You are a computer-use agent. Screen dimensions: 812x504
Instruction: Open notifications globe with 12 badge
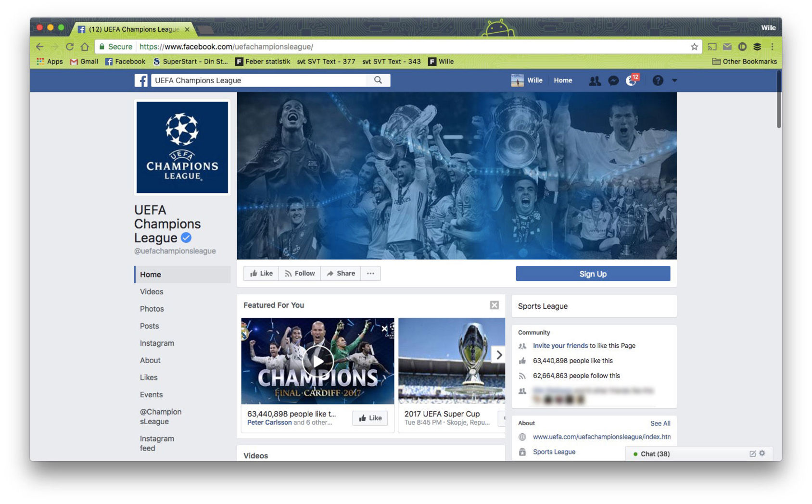[x=631, y=80]
